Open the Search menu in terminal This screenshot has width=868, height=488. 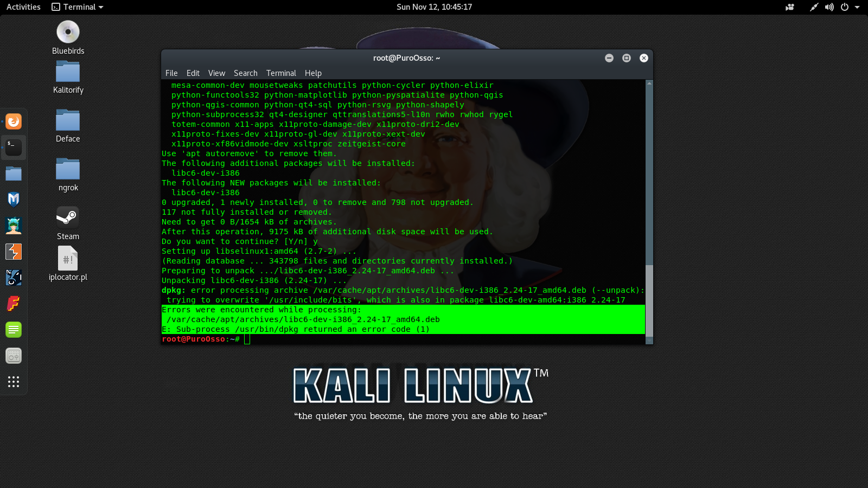[245, 73]
